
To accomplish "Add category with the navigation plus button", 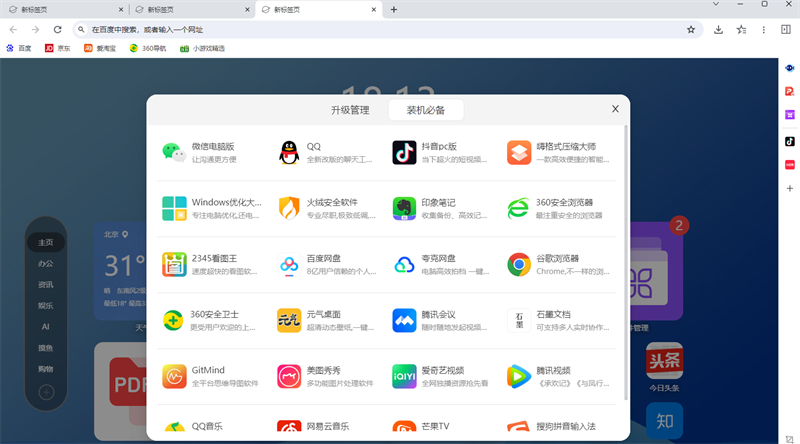I will point(46,392).
